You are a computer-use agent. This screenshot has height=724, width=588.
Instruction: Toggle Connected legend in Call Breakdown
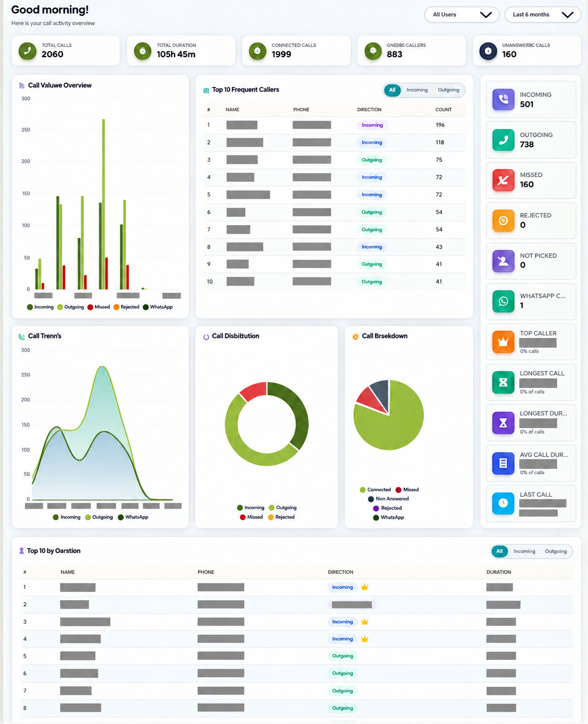[x=375, y=489]
